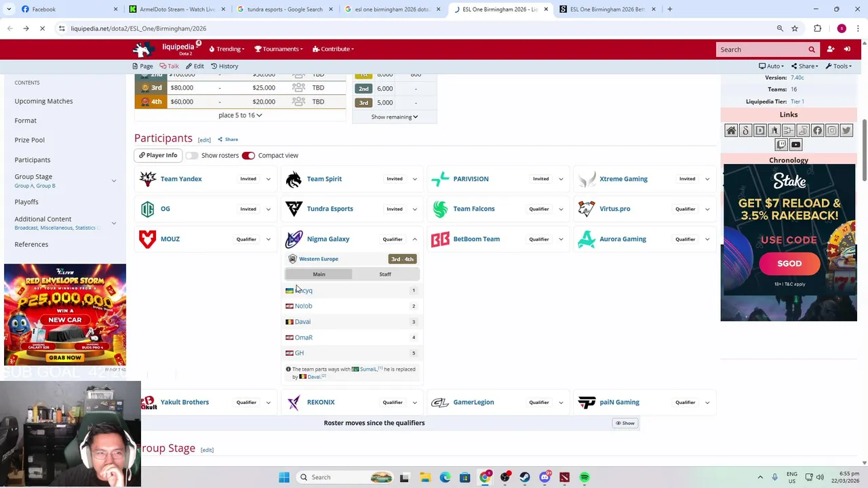Click the Aurora Gaming logo icon
The height and width of the screenshot is (488, 868).
tap(587, 239)
